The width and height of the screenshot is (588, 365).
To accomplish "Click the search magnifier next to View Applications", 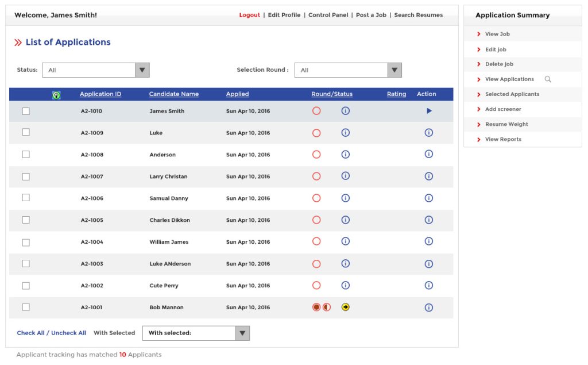I will 548,79.
